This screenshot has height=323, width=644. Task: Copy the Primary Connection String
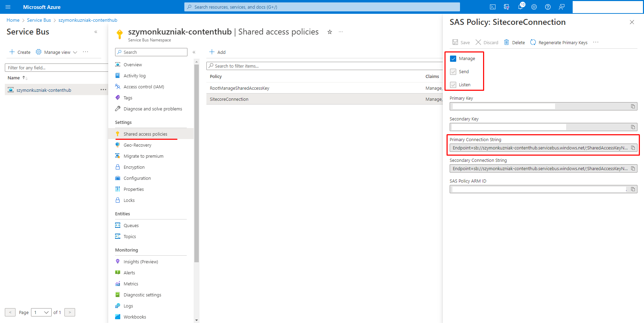[633, 148]
